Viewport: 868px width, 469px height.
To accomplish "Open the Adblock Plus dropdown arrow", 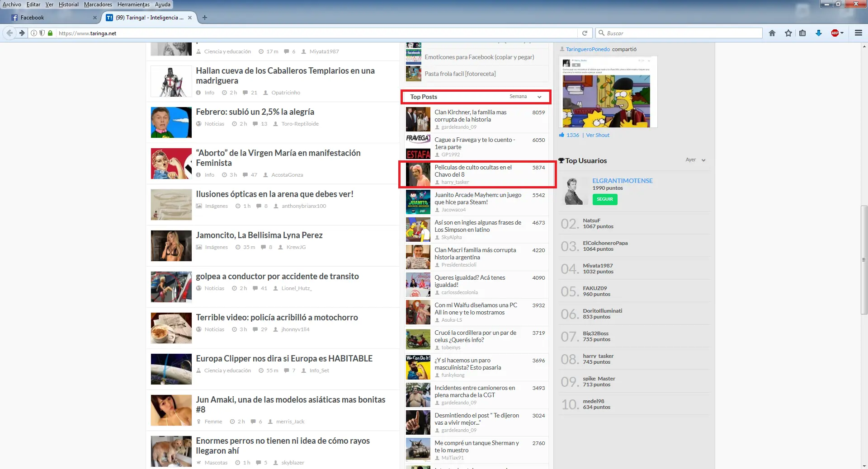I will pyautogui.click(x=842, y=33).
